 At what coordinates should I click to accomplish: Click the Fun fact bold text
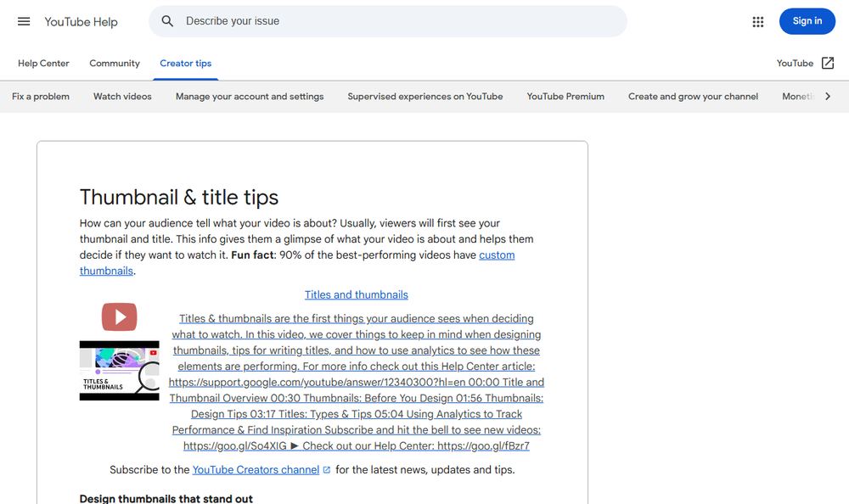click(x=252, y=255)
